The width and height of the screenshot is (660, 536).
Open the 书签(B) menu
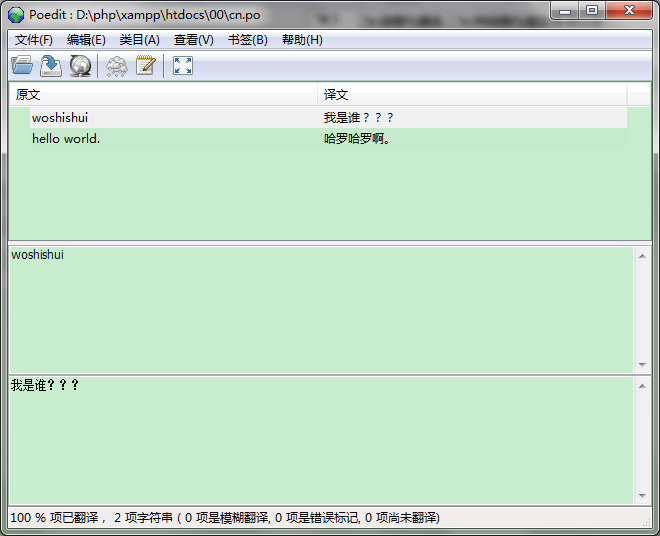click(248, 40)
